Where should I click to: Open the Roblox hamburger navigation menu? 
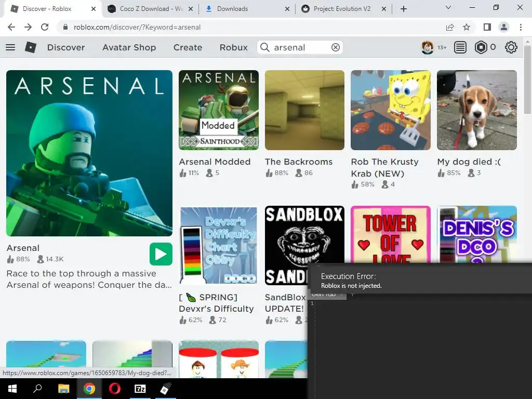(x=10, y=47)
